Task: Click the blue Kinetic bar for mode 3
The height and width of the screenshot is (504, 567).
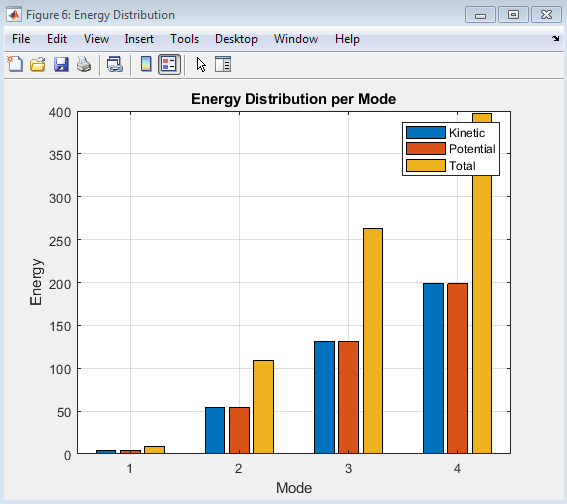Action: click(x=324, y=397)
